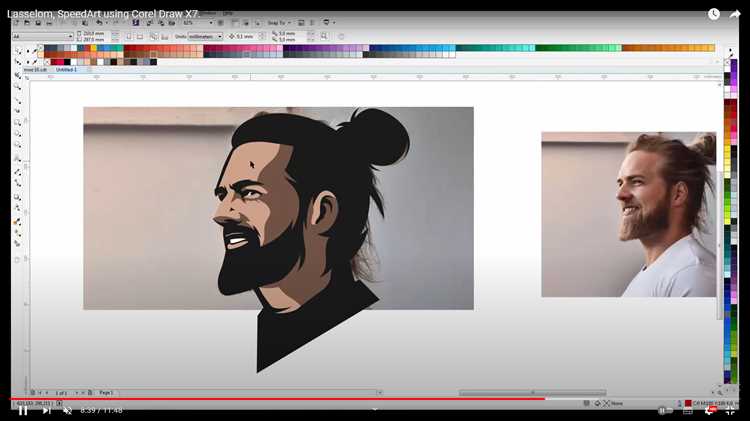
Task: Select the Polygon tool
Action: click(18, 146)
